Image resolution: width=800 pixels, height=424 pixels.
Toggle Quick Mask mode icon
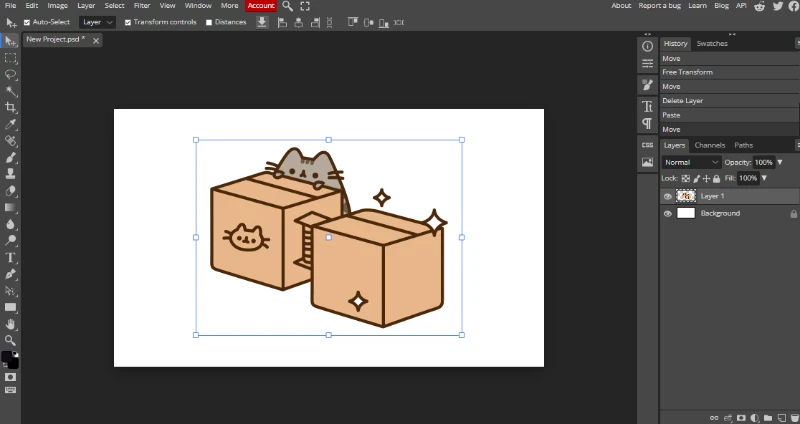point(10,377)
